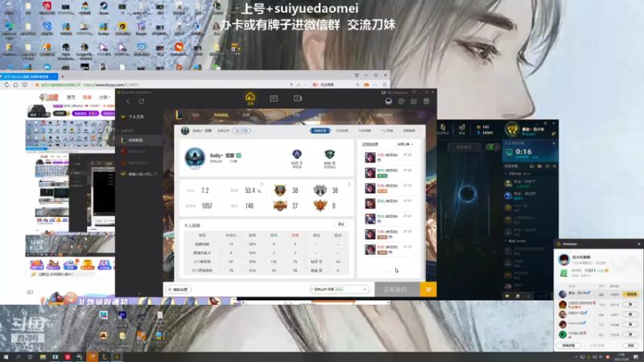Click the outlined button beside BaBy profile name
Screen dimensions: 644x362
tap(242, 131)
